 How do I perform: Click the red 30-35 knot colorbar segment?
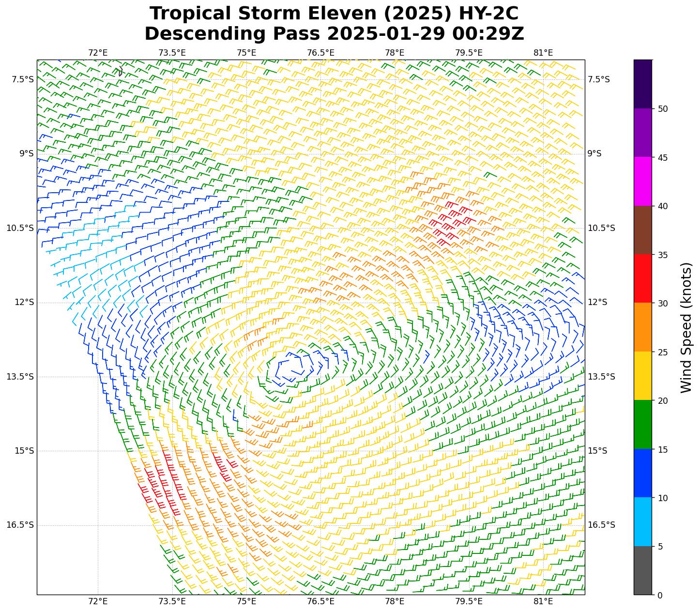(x=642, y=278)
